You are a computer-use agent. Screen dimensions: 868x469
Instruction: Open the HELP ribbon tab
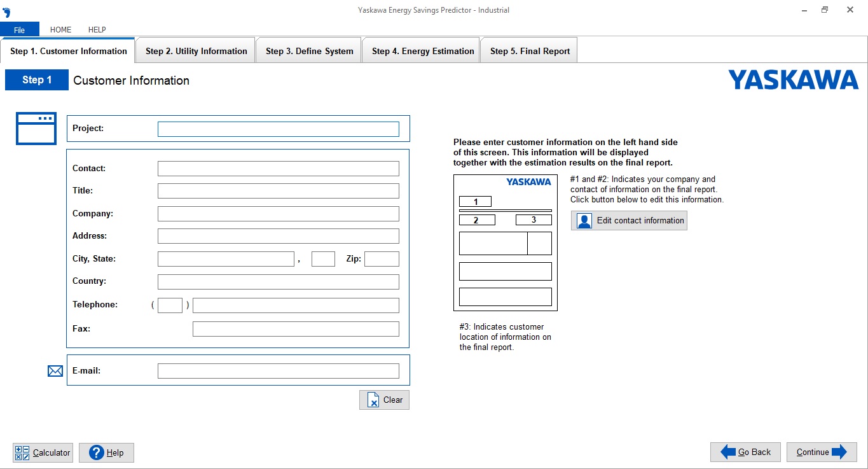tap(97, 29)
